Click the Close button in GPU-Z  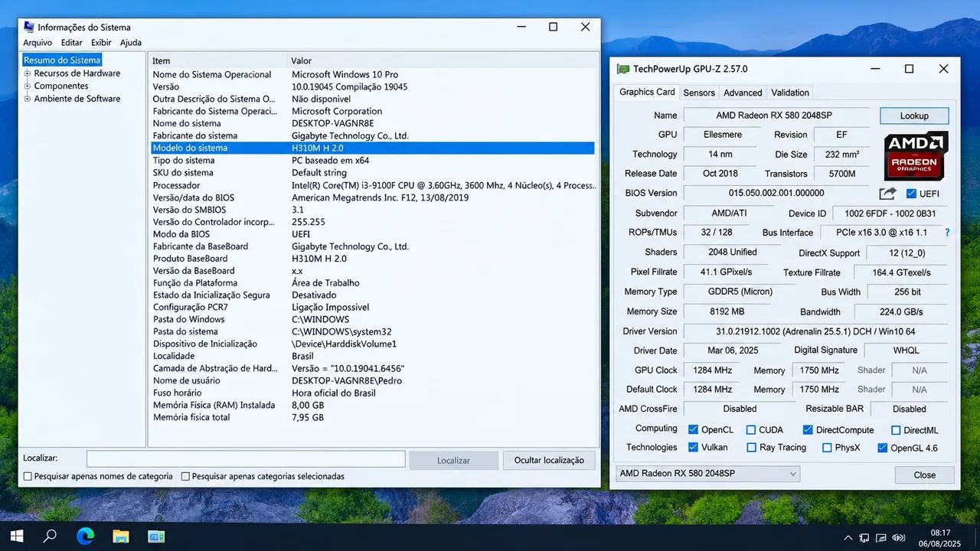point(924,474)
